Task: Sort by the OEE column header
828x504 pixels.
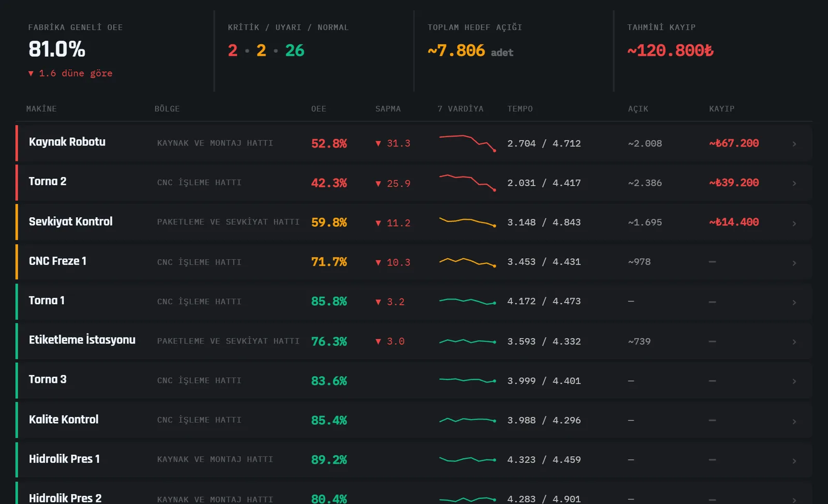Action: click(319, 109)
